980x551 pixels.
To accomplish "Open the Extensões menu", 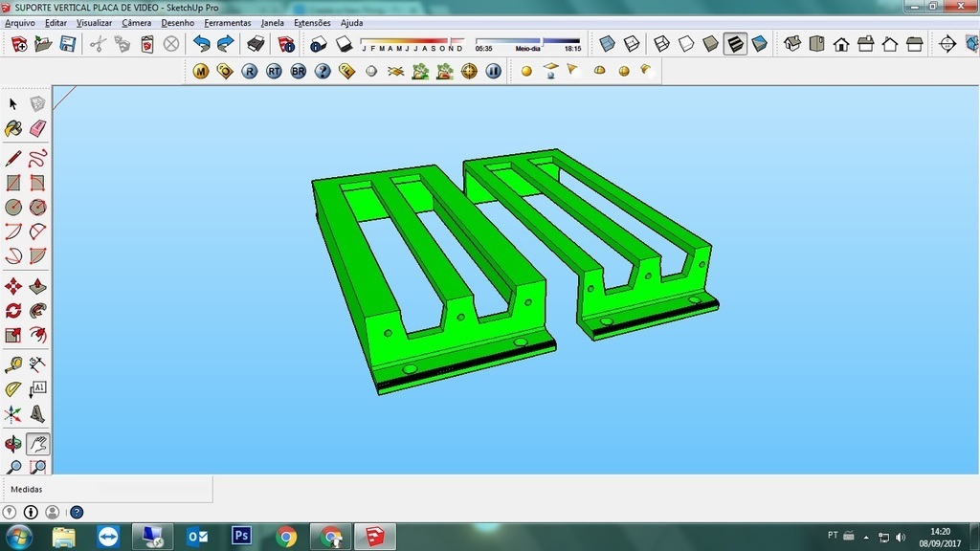I will [312, 22].
